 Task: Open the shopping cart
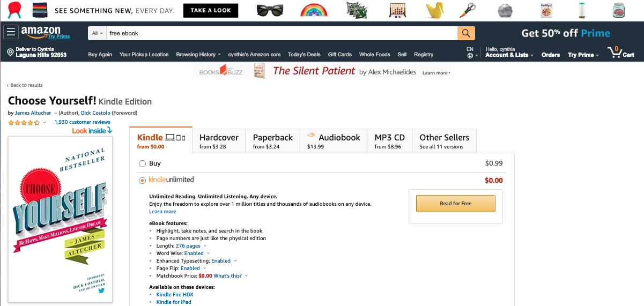(620, 53)
